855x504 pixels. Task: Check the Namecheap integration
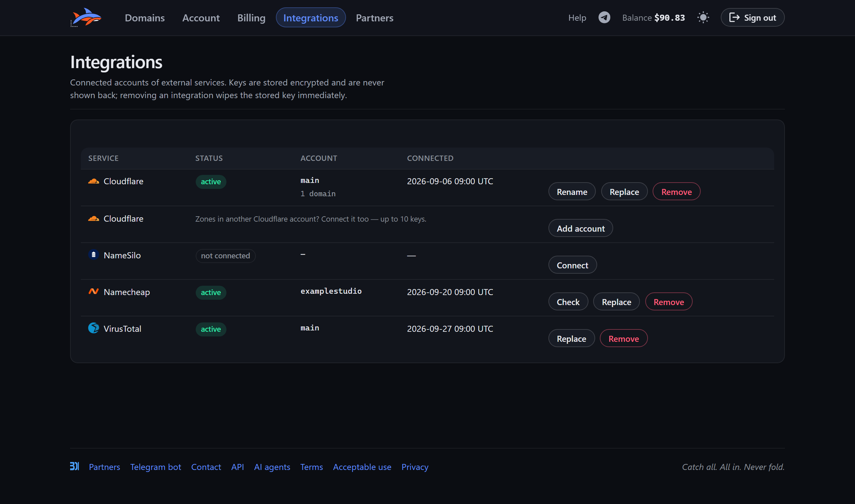pyautogui.click(x=568, y=302)
